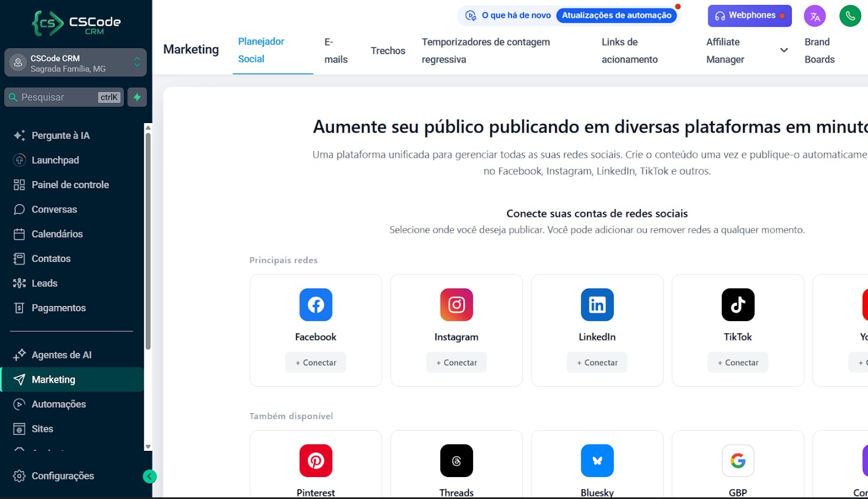Click the green phone call icon
The width and height of the screenshot is (868, 499).
coord(850,16)
